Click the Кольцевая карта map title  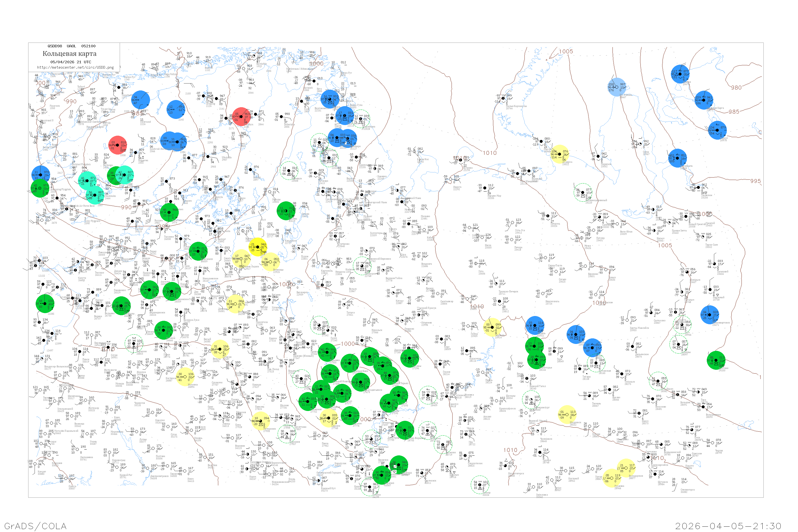(x=69, y=54)
